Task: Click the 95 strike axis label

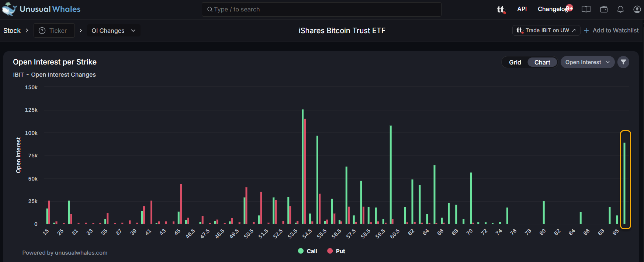Action: [616, 232]
